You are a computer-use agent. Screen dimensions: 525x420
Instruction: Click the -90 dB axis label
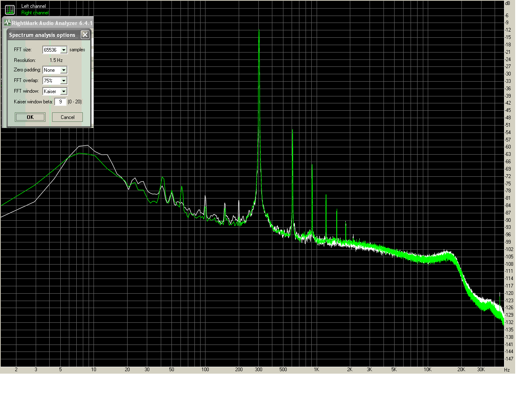[508, 220]
